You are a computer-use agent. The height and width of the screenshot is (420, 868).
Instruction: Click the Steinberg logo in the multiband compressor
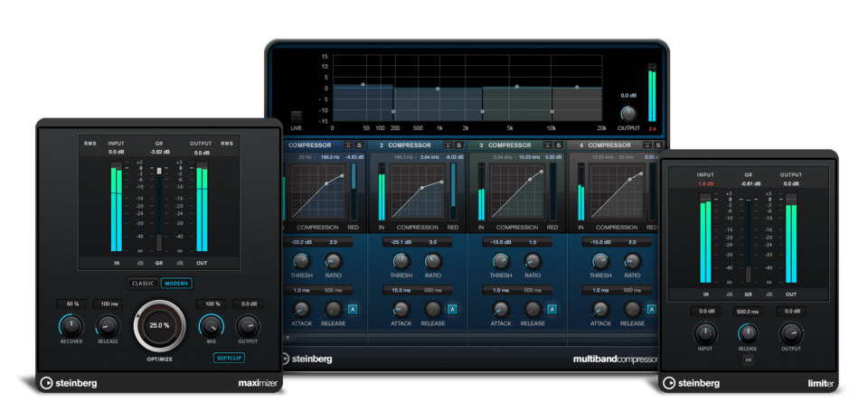(x=307, y=359)
